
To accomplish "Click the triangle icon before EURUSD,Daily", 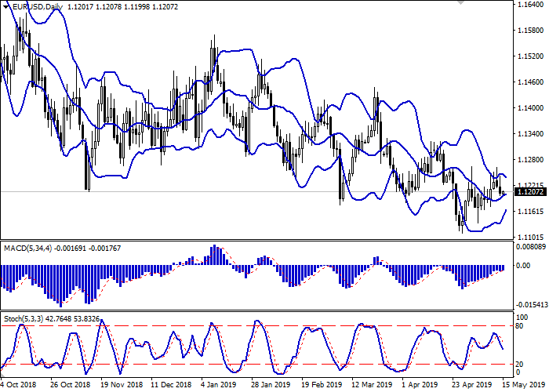I will pos(5,6).
